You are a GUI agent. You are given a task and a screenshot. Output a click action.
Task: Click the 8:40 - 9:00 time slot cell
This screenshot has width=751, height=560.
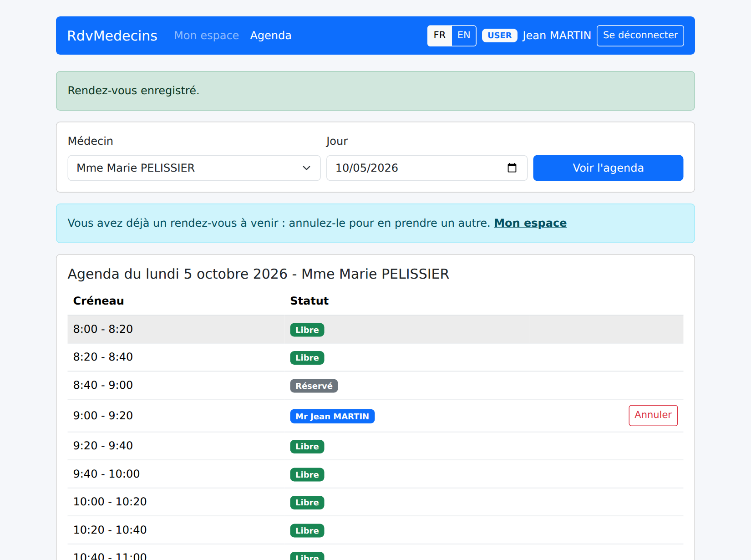tap(176, 385)
